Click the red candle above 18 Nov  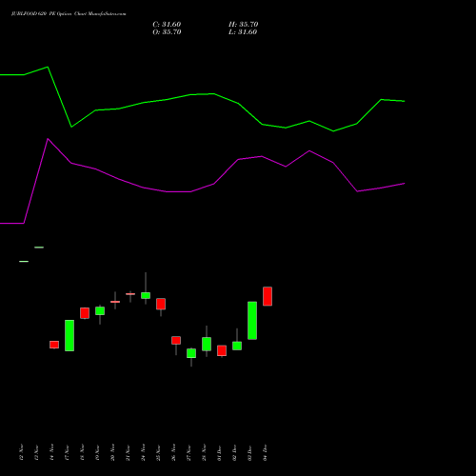coord(85,313)
